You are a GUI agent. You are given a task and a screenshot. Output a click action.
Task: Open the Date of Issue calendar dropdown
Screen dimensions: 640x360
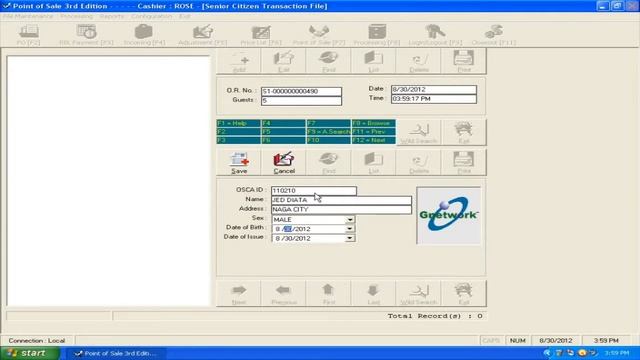(350, 238)
